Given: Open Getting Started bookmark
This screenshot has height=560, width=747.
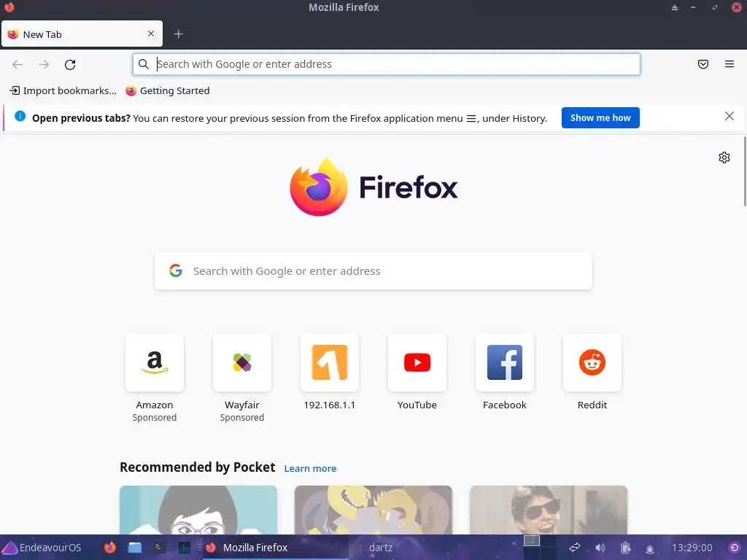Looking at the screenshot, I should point(168,90).
